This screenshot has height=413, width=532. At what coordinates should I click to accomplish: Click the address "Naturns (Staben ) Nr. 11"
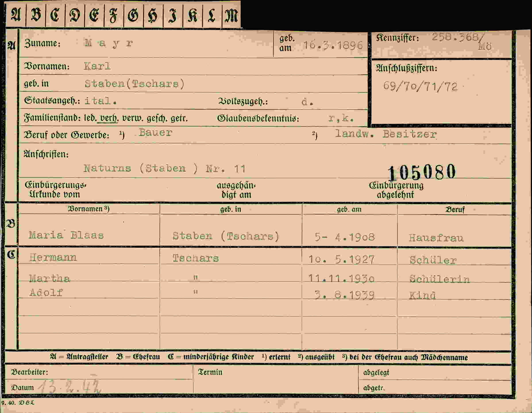[x=165, y=168]
